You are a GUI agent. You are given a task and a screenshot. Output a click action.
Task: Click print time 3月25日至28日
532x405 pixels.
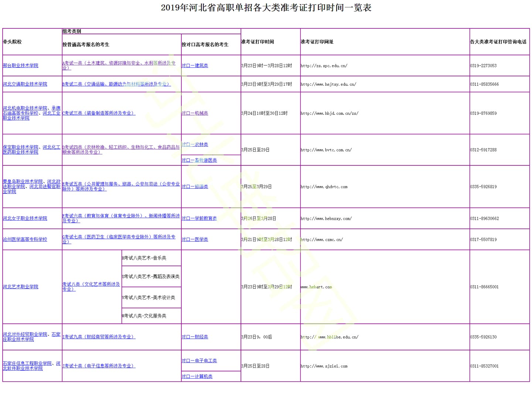[256, 366]
